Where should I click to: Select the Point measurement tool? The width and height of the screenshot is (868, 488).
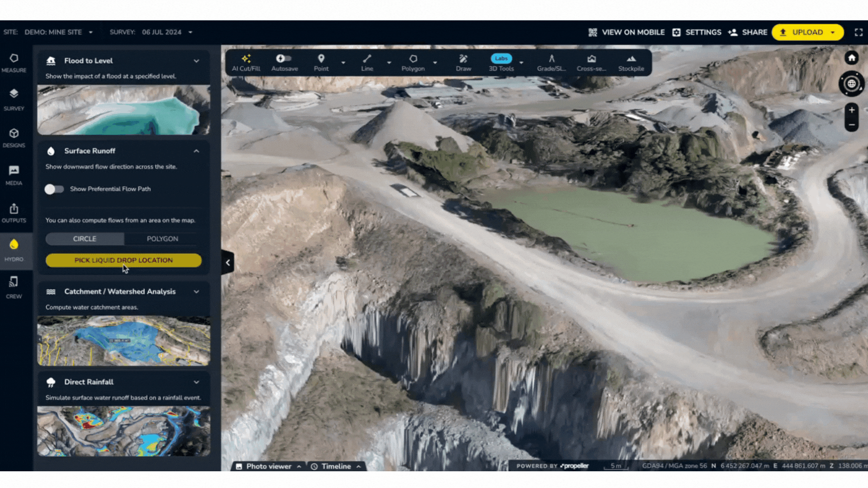click(321, 63)
